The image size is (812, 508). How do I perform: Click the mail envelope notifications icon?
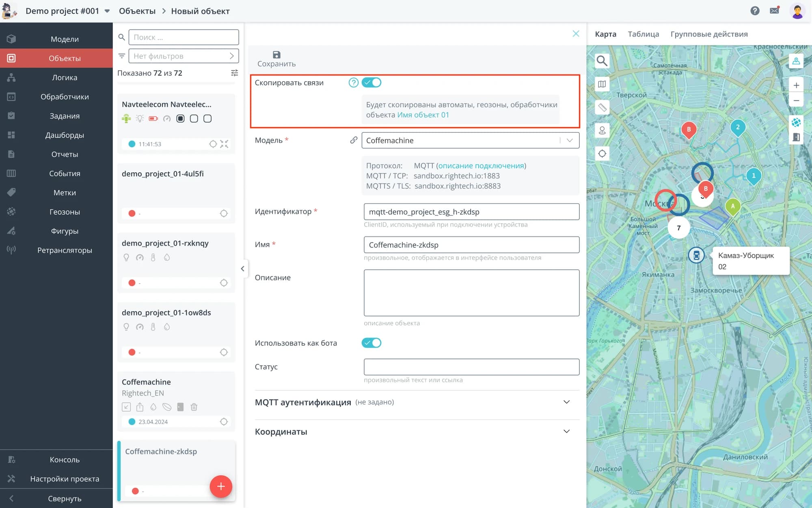[x=775, y=11]
